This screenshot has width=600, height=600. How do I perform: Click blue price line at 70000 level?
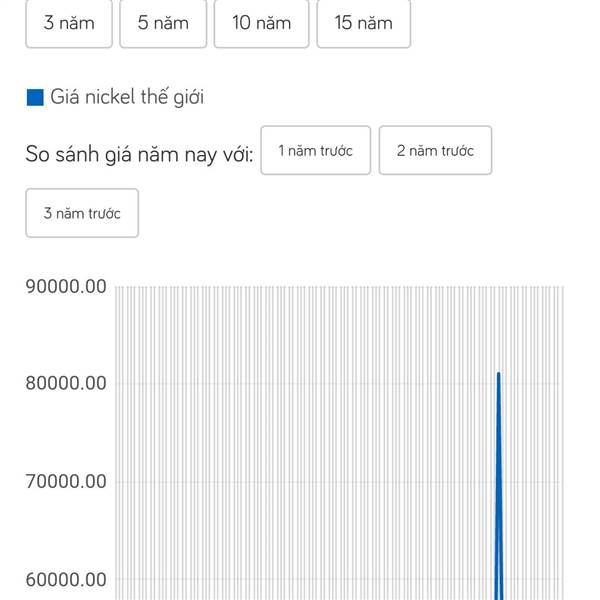point(498,481)
